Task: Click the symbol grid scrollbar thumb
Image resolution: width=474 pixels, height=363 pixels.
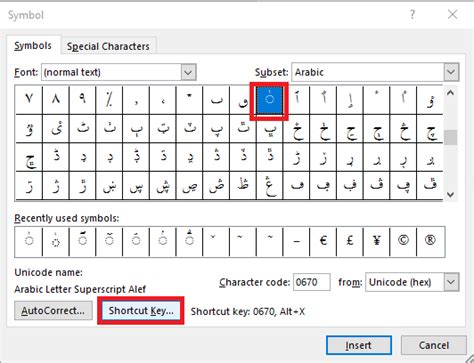Action: [450, 138]
